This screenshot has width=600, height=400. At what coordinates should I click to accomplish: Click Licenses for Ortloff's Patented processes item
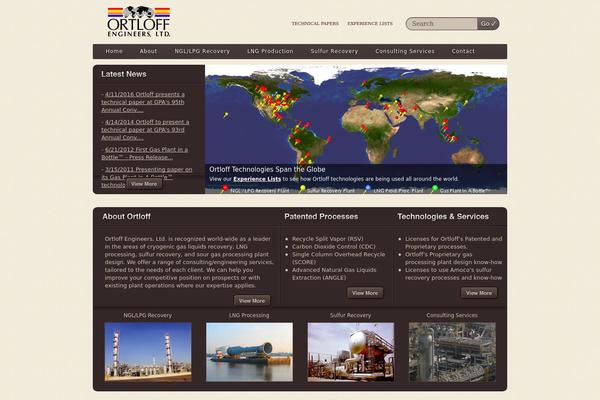click(453, 243)
